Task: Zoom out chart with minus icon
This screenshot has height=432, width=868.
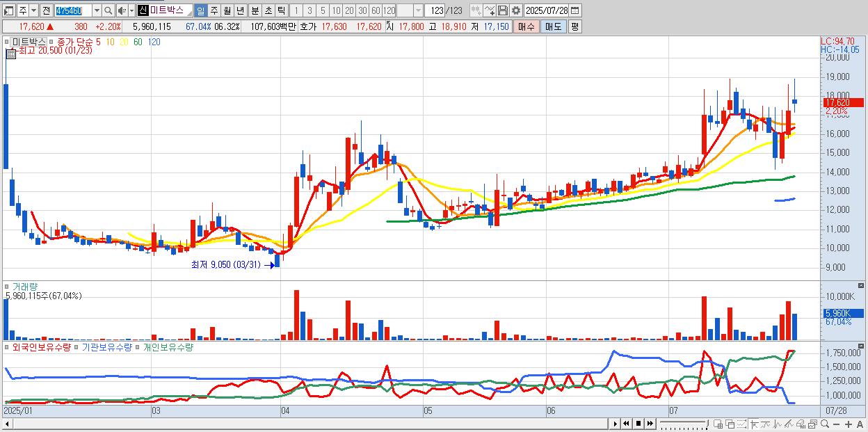Action: pos(837,424)
